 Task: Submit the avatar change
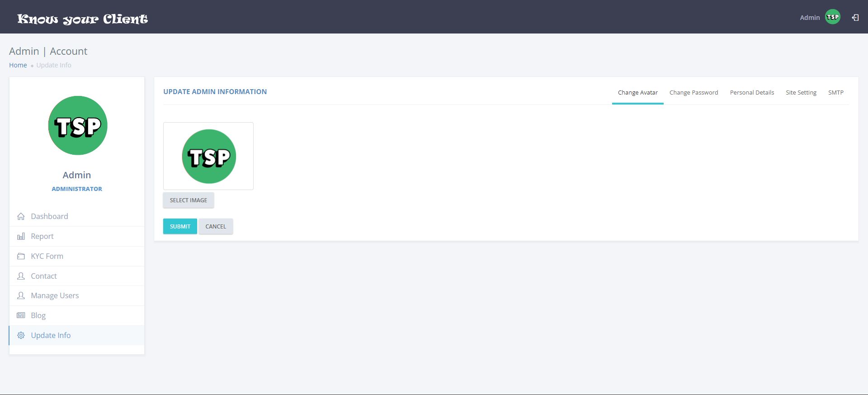pos(180,226)
